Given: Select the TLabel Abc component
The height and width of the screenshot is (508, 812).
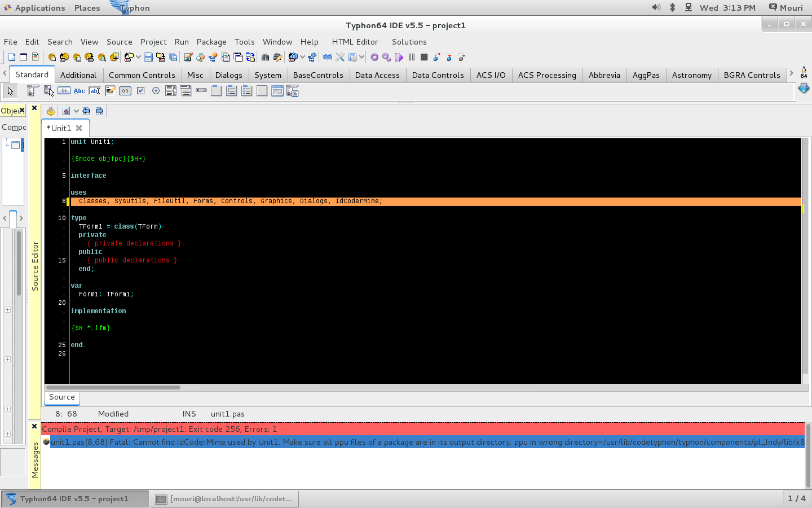Looking at the screenshot, I should coord(79,91).
